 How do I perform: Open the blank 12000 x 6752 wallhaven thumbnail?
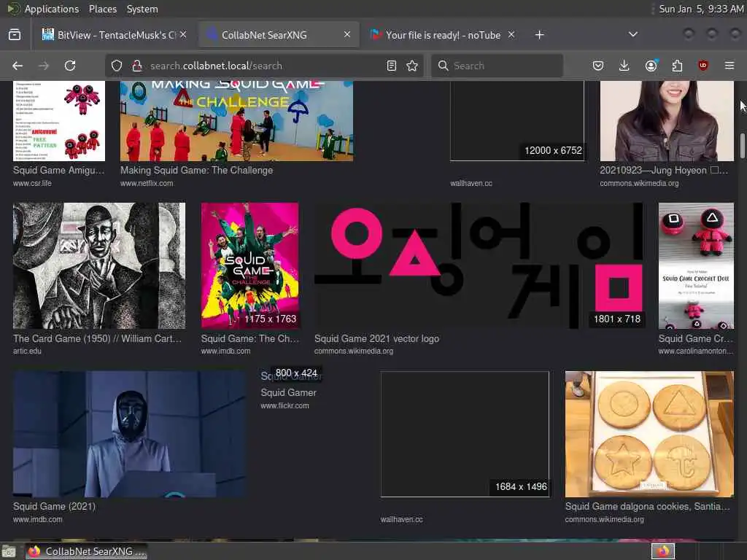[517, 121]
